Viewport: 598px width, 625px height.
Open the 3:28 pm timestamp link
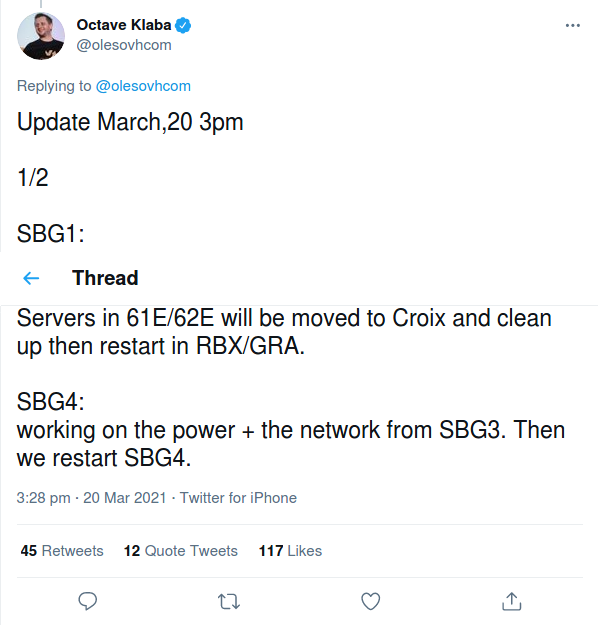coord(43,498)
